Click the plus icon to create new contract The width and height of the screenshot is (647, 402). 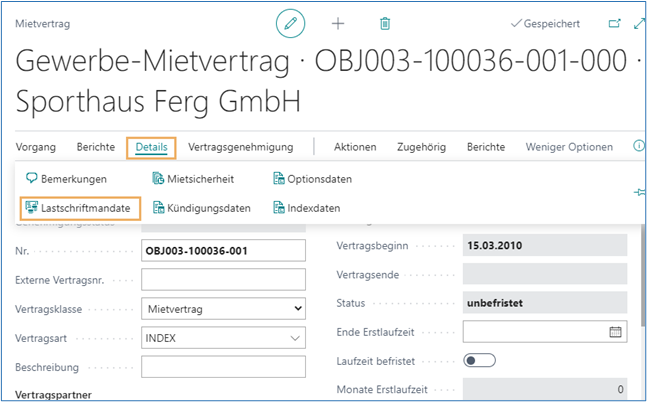(338, 24)
